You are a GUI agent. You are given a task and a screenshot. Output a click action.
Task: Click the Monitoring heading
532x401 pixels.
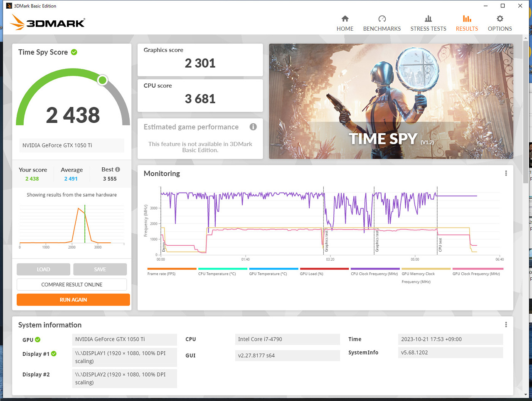click(162, 174)
